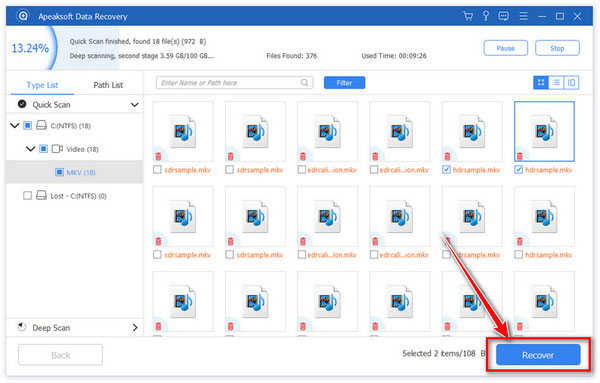
Task: Click the Recover button
Action: (x=538, y=355)
